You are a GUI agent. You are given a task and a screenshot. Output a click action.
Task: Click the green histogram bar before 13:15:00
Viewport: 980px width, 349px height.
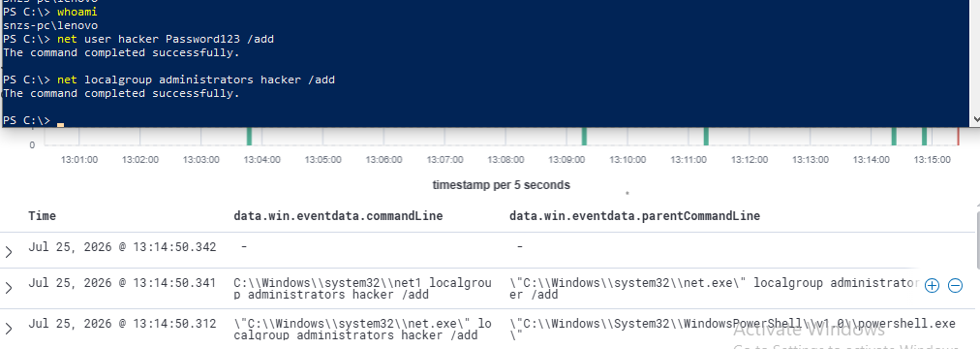(x=925, y=137)
